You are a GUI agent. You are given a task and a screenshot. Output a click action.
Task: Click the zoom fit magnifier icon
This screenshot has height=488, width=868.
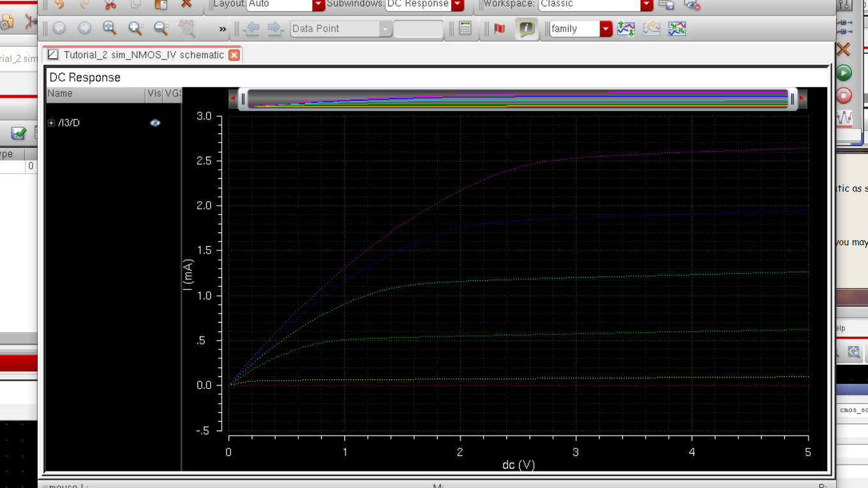(x=110, y=29)
